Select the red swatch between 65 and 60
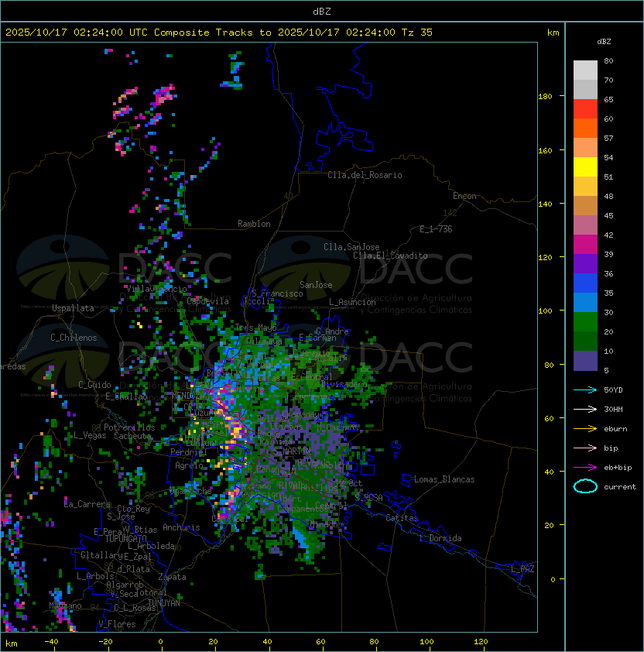Image resolution: width=644 pixels, height=652 pixels. (x=585, y=109)
